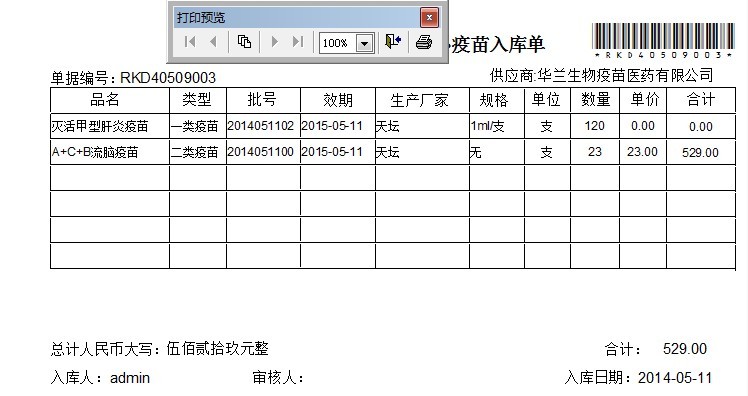Jump to last page icon
748x396 pixels.
pos(298,42)
